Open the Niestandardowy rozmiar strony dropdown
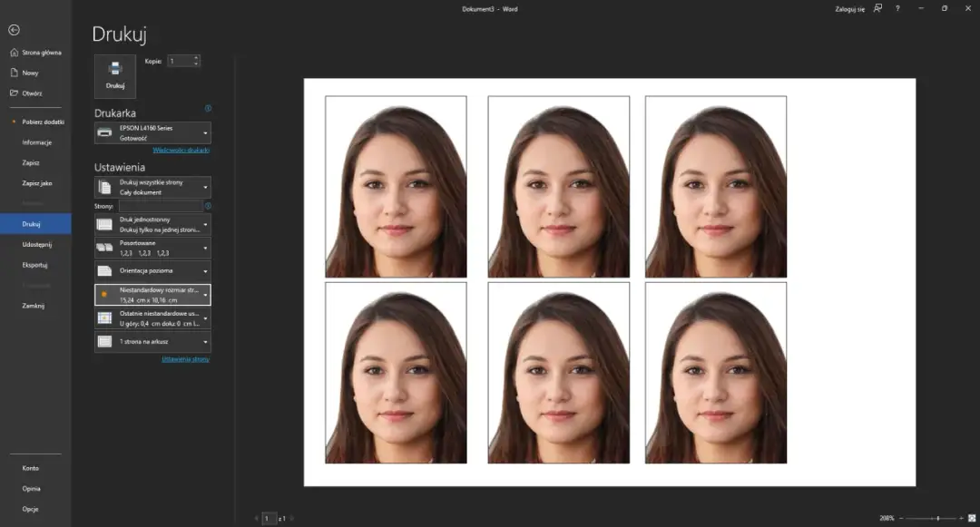Viewport: 980px width, 527px height. pos(152,295)
